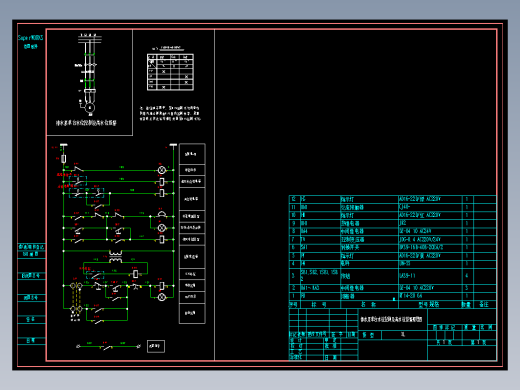
Task: Select the 型号规格 header cell
Action: pos(430,304)
